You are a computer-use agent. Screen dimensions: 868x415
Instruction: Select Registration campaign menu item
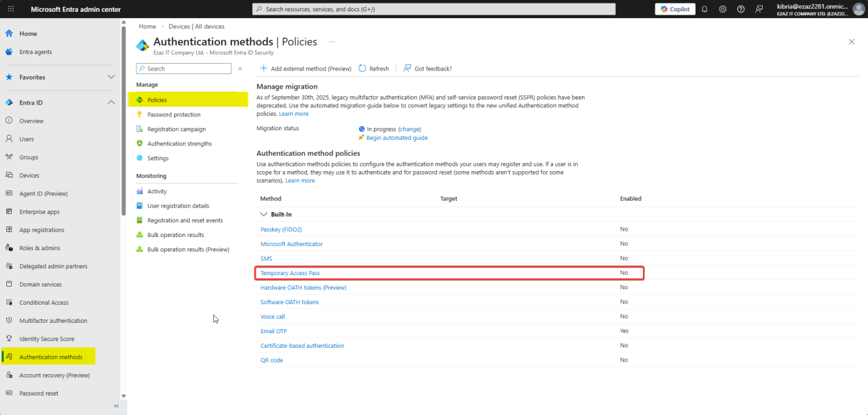tap(177, 129)
